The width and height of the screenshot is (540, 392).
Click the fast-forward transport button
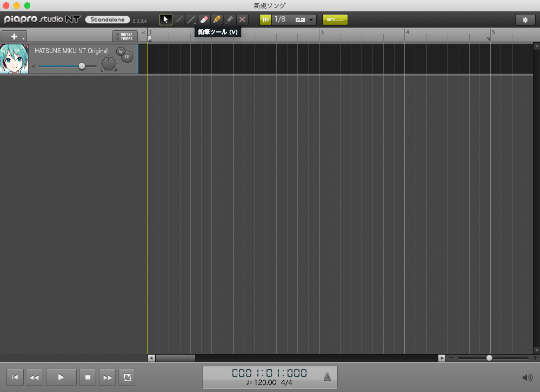click(x=108, y=377)
